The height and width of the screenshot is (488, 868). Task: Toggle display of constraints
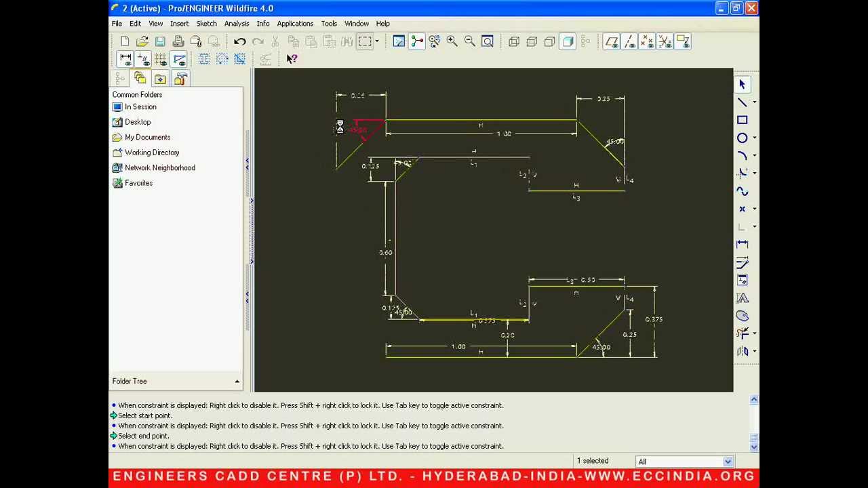142,59
